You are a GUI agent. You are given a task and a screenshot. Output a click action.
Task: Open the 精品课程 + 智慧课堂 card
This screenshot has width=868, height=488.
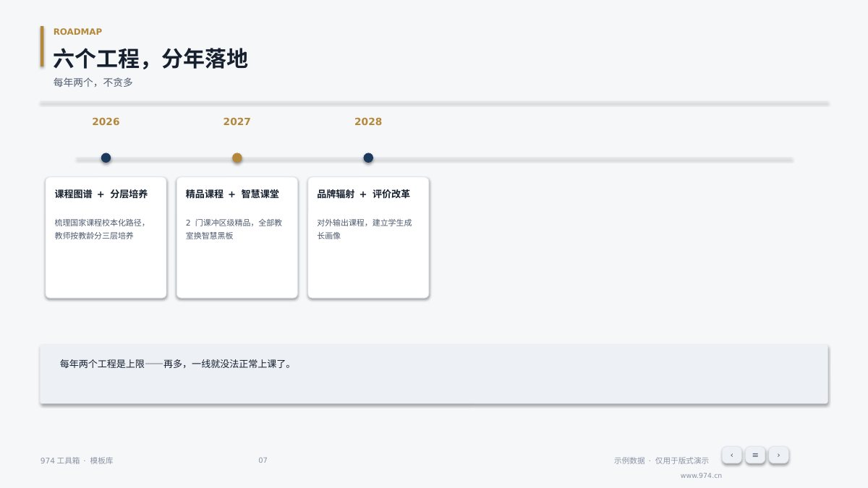237,237
